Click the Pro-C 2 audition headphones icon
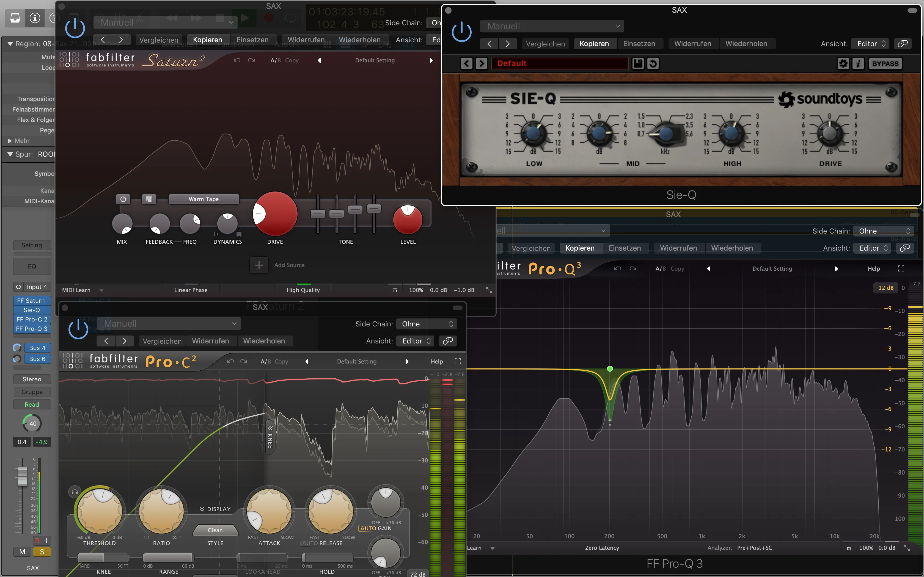Screen dimensions: 924x577 [x=75, y=492]
